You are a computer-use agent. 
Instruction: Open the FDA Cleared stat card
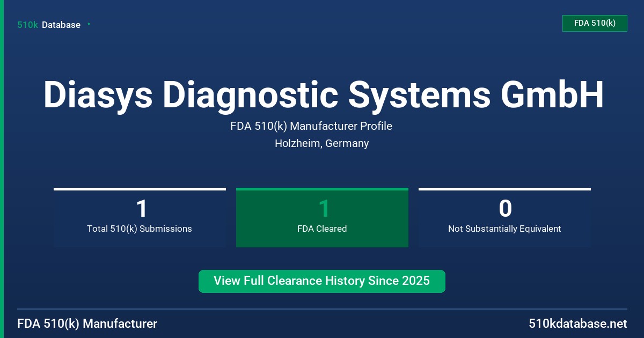(322, 217)
